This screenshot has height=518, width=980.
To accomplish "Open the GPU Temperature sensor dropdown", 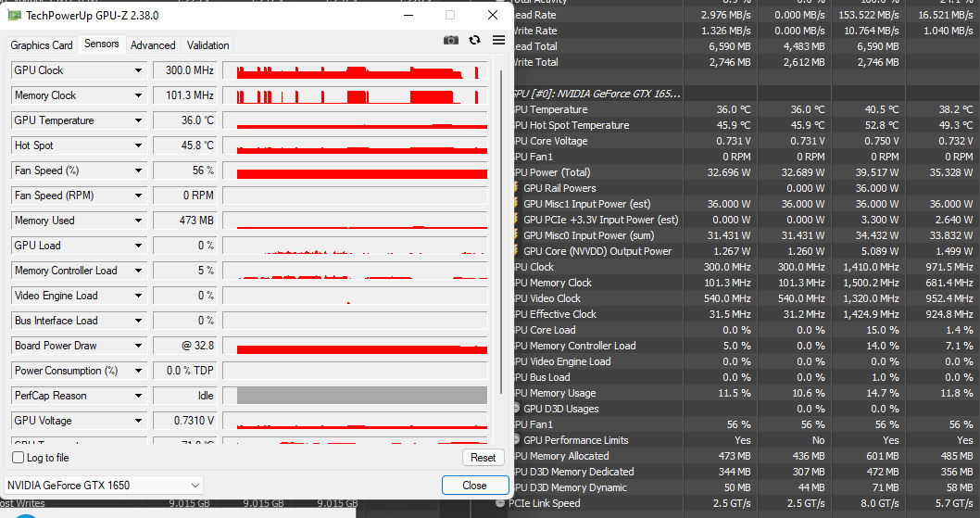I will (x=138, y=120).
